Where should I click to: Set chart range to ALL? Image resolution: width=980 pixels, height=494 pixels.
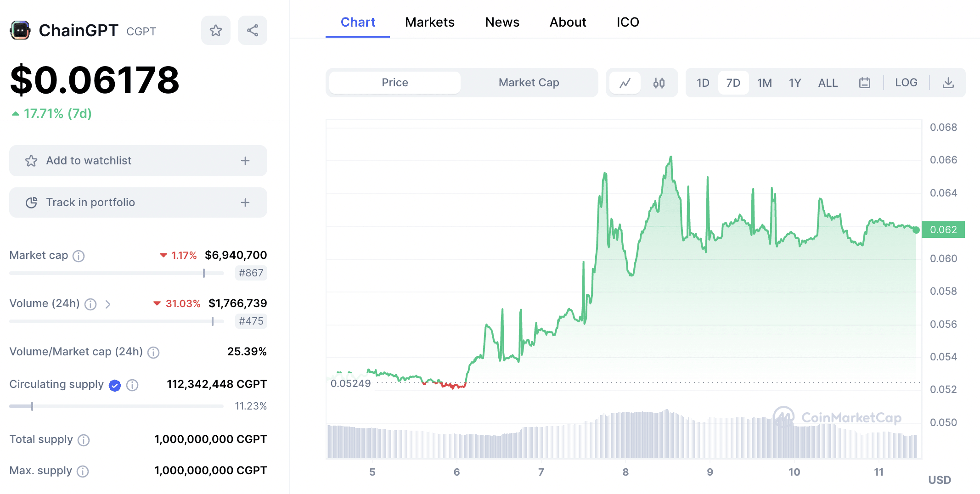coord(828,83)
